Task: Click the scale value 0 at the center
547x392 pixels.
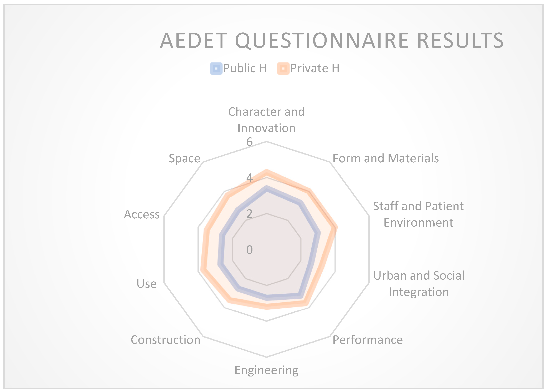Action: click(x=249, y=250)
